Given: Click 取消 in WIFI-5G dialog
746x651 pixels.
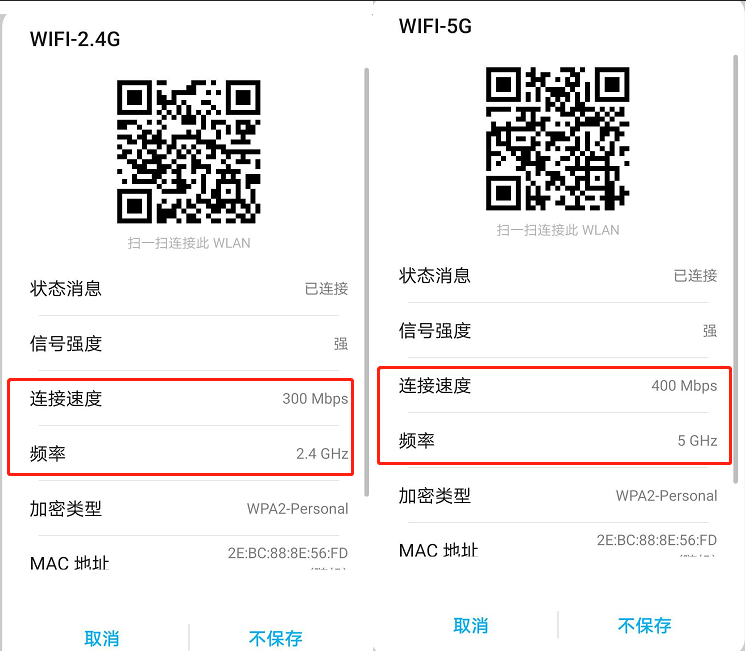Looking at the screenshot, I should [471, 625].
